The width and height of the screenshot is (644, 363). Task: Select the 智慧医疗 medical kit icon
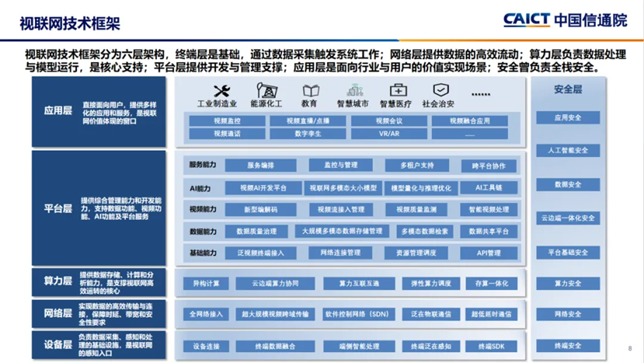pos(397,90)
